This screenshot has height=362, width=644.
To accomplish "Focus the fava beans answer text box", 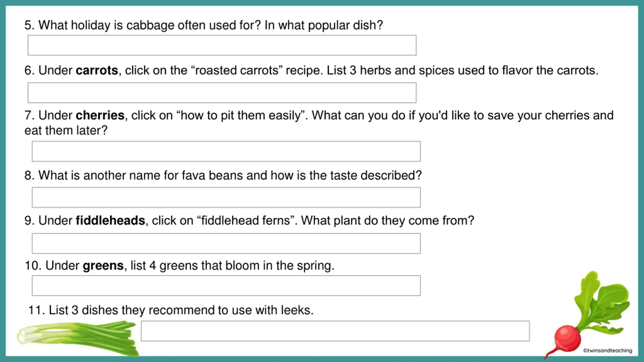I will (226, 197).
